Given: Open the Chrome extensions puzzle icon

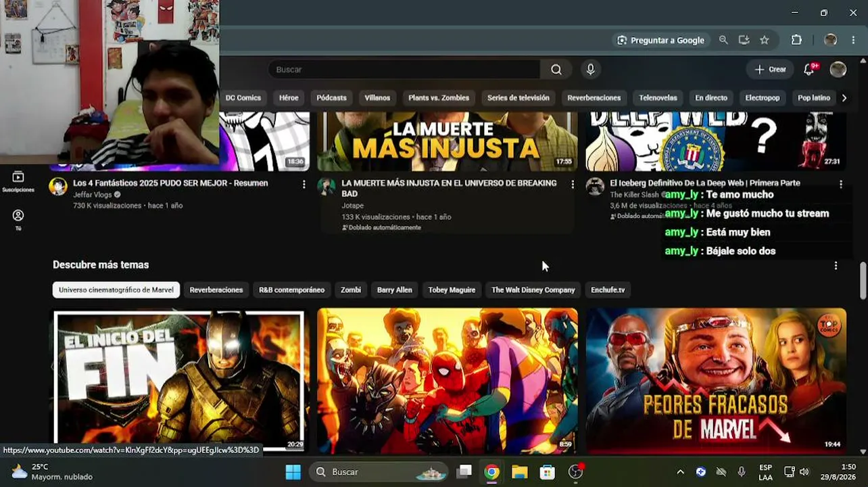Looking at the screenshot, I should tap(796, 40).
